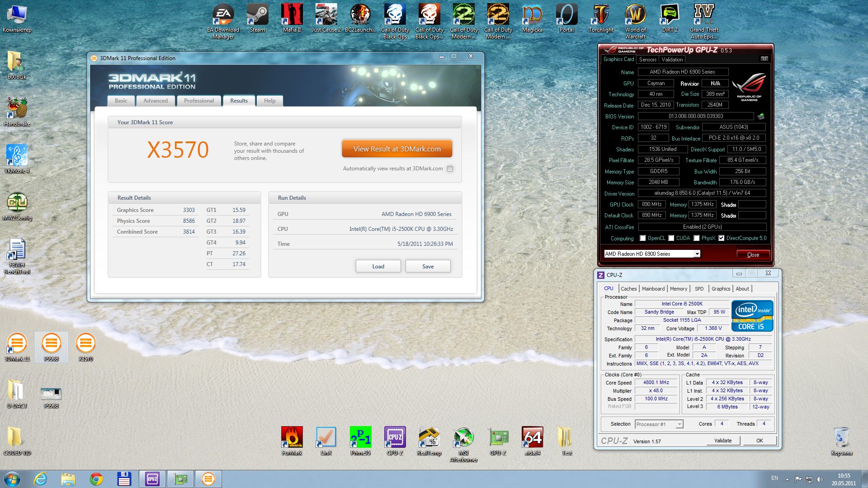Screen dimensions: 868x488
Task: Open the SPD tab in CPU-Z
Action: (699, 289)
